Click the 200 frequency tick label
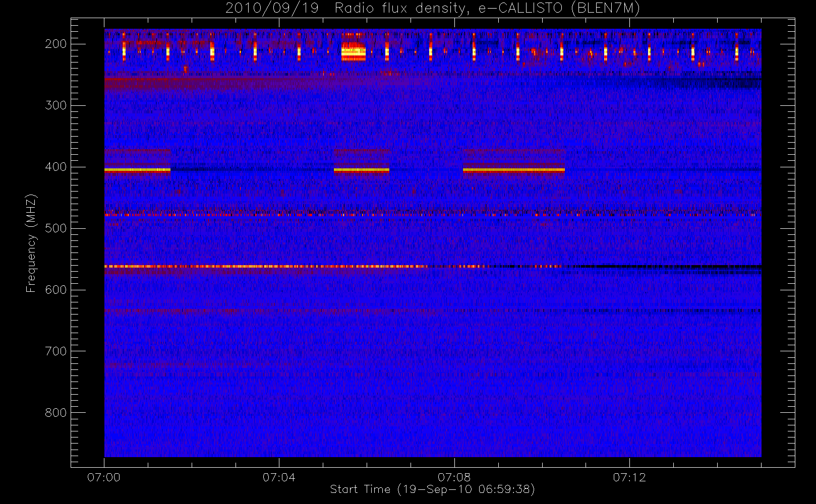Viewport: 816px width, 504px height. pyautogui.click(x=55, y=44)
